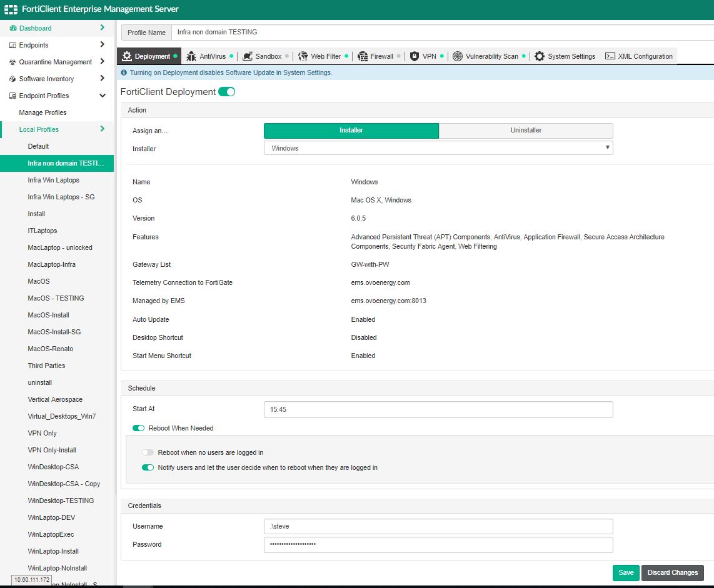Viewport: 714px width, 588px height.
Task: Click the Sandbox tab icon
Action: point(247,56)
